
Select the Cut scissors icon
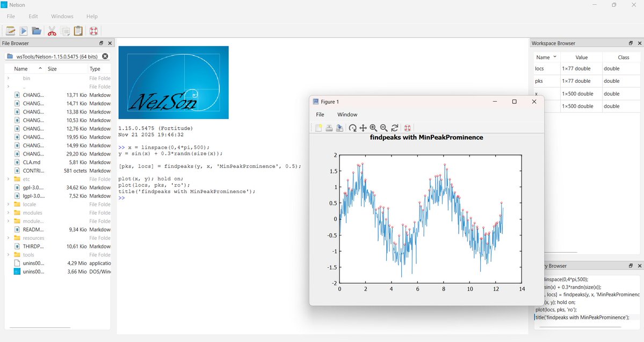point(52,31)
